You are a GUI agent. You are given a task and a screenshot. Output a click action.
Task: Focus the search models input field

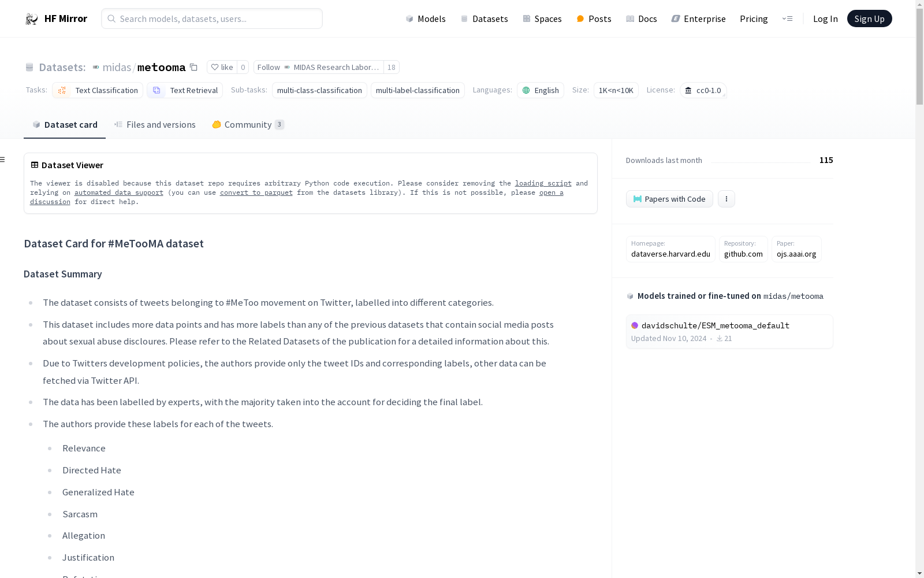[212, 18]
